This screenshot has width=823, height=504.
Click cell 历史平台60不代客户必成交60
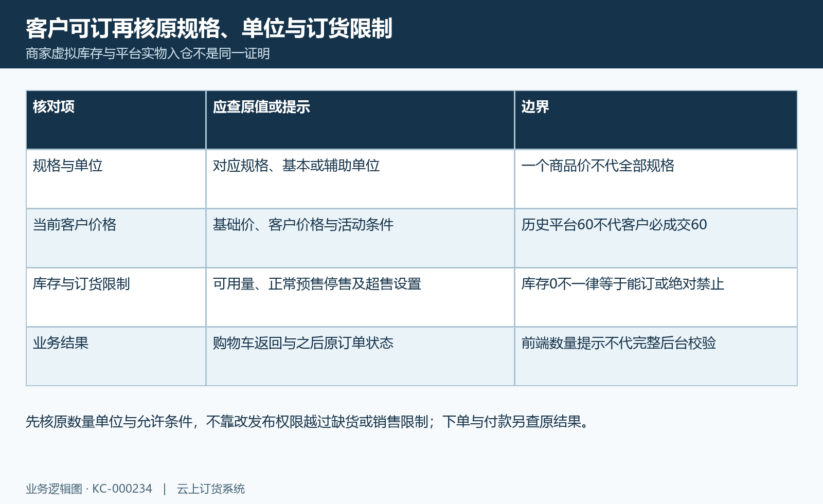click(656, 238)
